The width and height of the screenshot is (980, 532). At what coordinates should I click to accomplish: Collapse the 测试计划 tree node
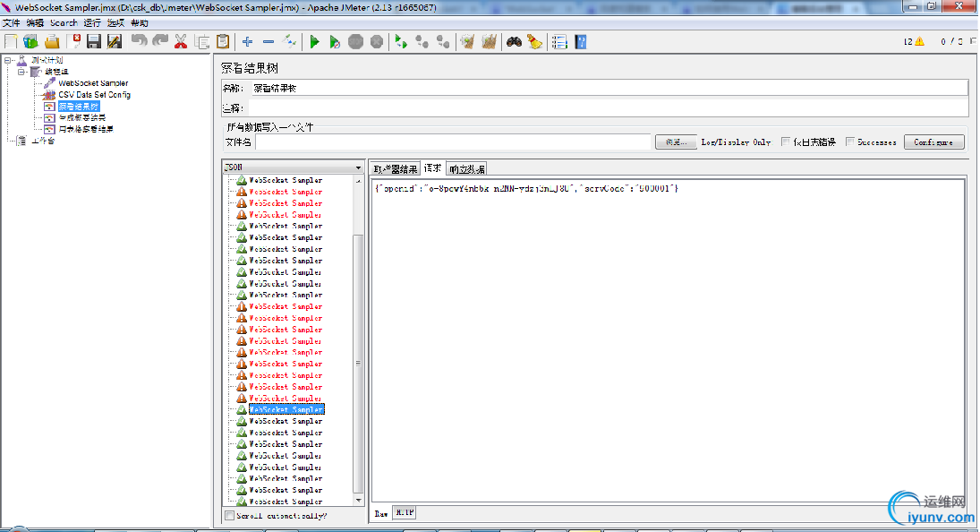[x=7, y=61]
